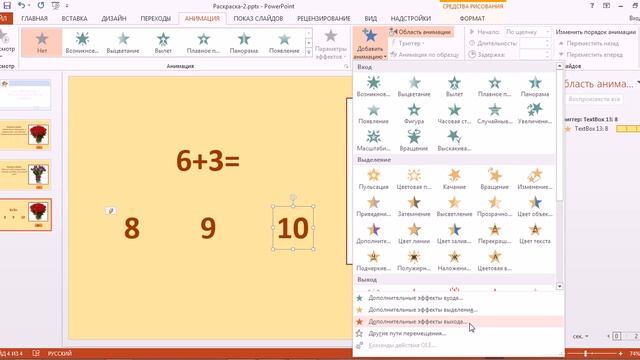Screen dimensions: 640x360
Task: Click 'Анимация по образцу' button
Action: 424,54
